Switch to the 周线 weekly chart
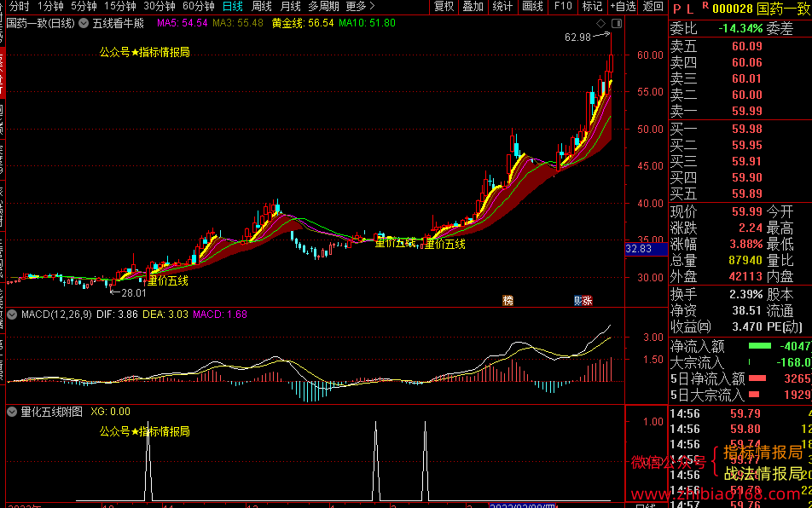This screenshot has width=812, height=508. (262, 7)
